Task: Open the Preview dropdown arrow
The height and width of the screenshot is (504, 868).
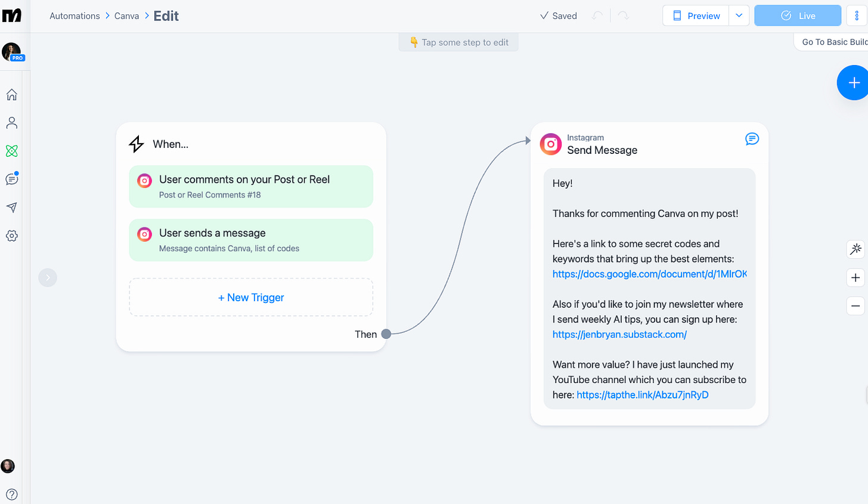Action: point(739,16)
